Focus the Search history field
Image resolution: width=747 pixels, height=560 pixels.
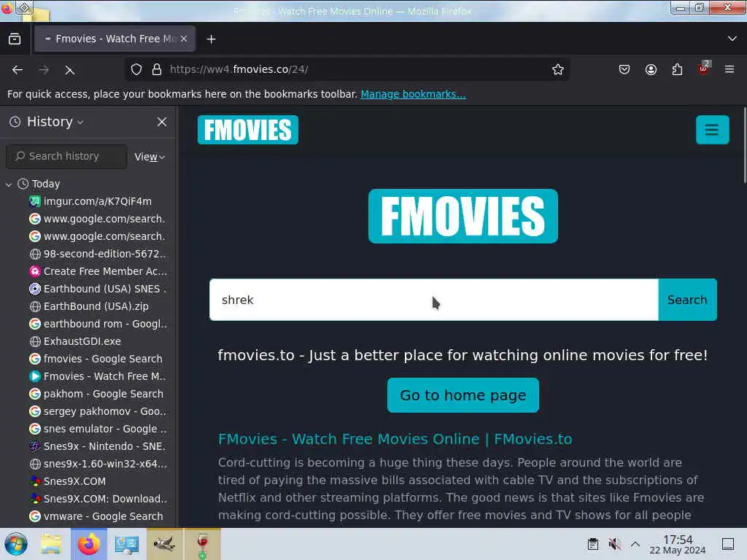[66, 156]
